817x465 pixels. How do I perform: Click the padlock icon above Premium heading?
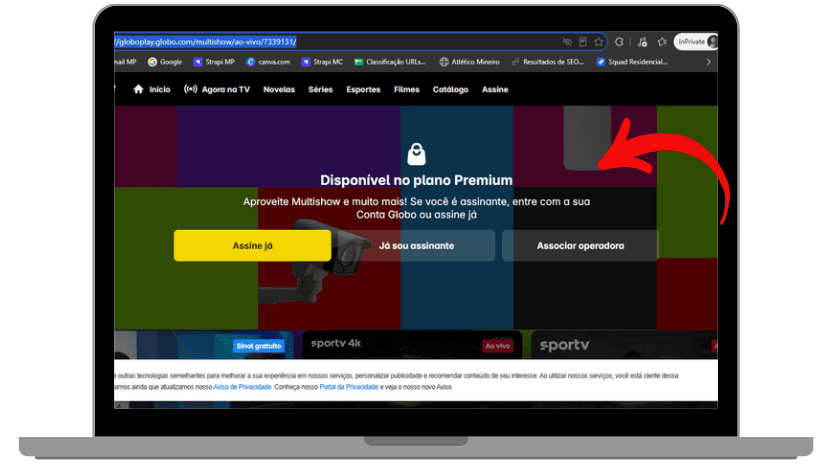coord(416,154)
